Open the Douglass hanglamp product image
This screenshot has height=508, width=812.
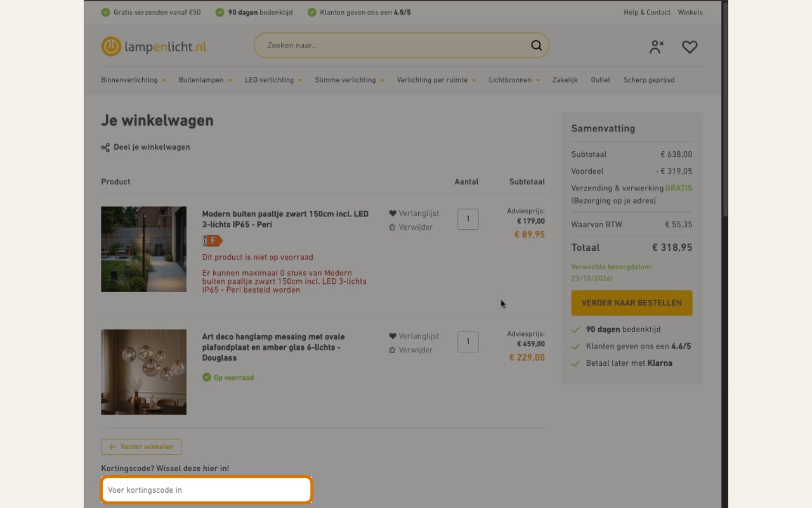tap(143, 372)
